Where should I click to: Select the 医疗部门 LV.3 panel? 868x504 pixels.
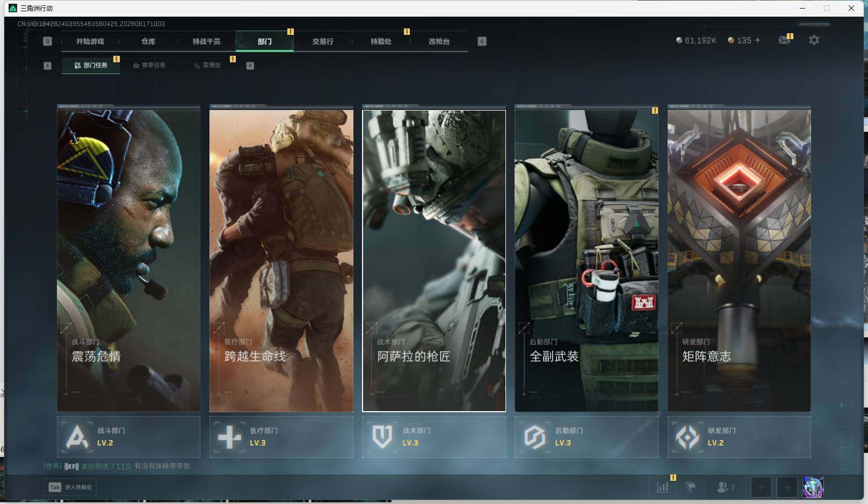coord(281,437)
